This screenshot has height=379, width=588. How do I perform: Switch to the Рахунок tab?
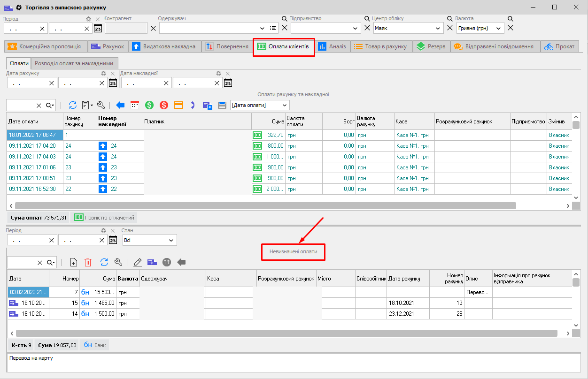click(x=108, y=46)
